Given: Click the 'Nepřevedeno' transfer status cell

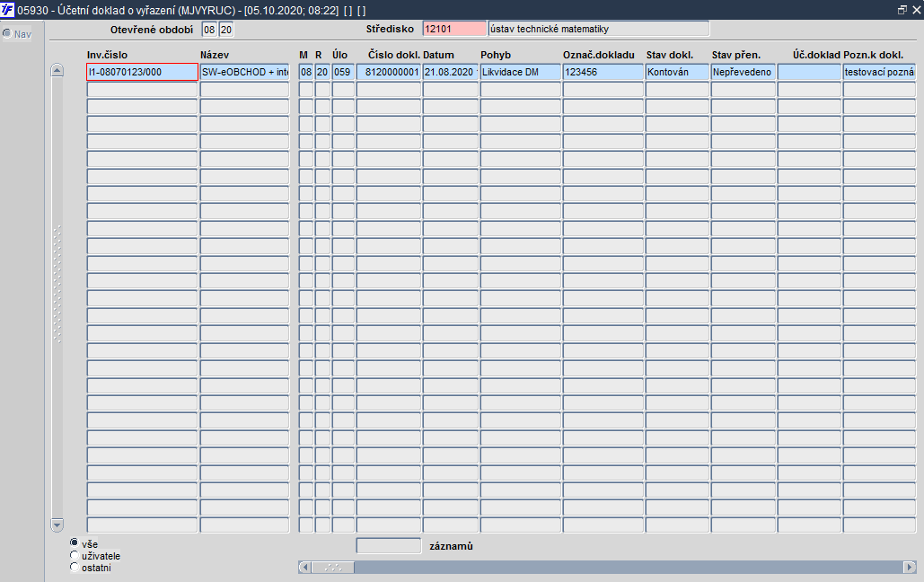Looking at the screenshot, I should (x=744, y=72).
